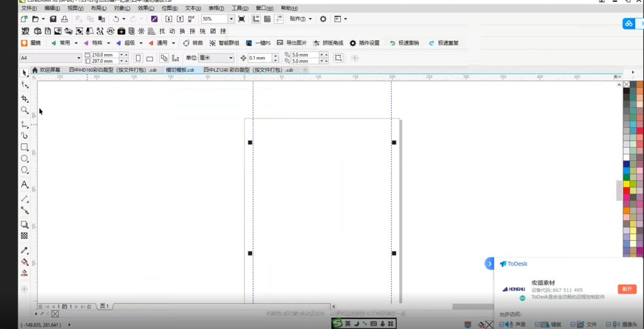This screenshot has height=329, width=644.
Task: Open the Options gear icon
Action: pos(323,19)
